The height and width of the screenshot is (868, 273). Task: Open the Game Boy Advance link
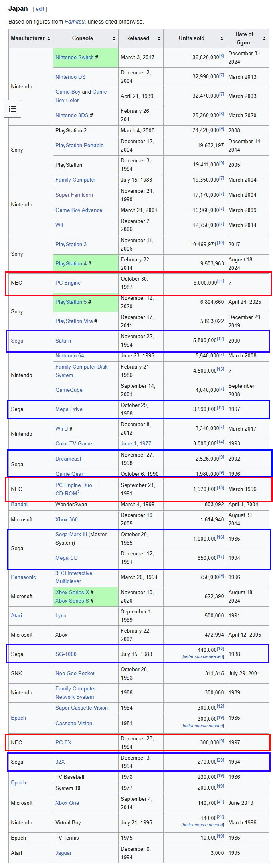[x=79, y=210]
